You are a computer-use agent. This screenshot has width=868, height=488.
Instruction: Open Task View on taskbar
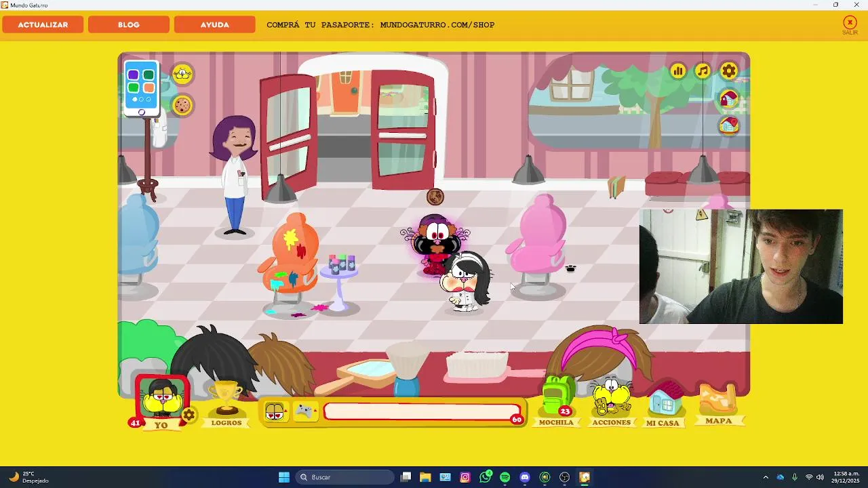tap(406, 477)
